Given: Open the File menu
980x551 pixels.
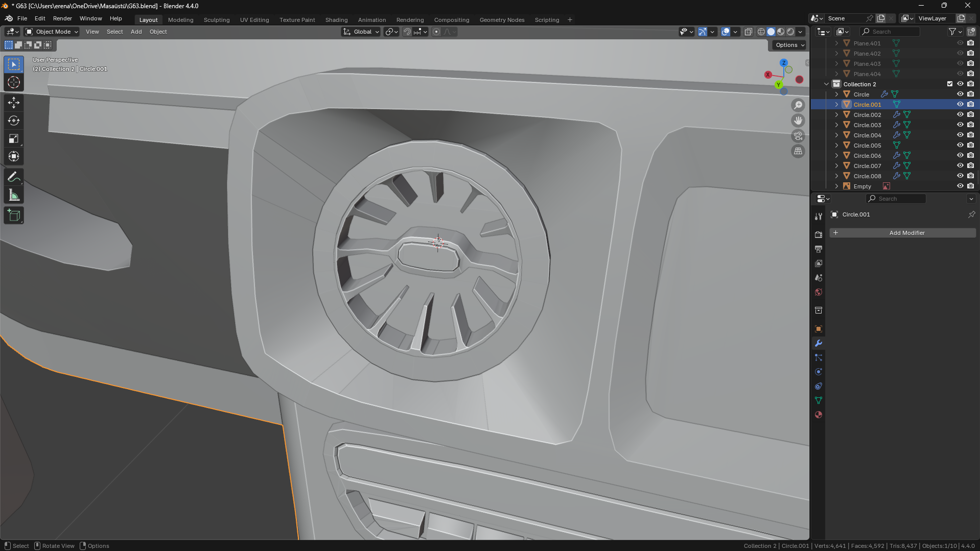Looking at the screenshot, I should pos(22,18).
